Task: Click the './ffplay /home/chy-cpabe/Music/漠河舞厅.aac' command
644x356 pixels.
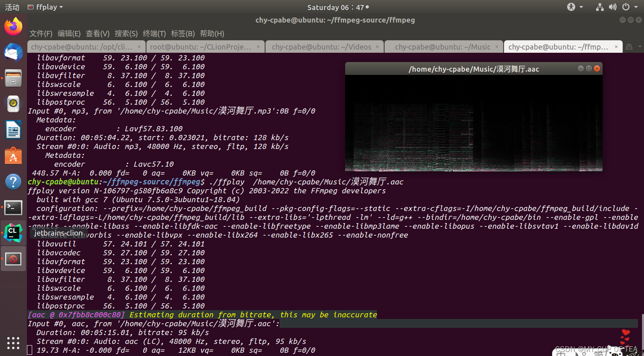Action: click(x=307, y=182)
